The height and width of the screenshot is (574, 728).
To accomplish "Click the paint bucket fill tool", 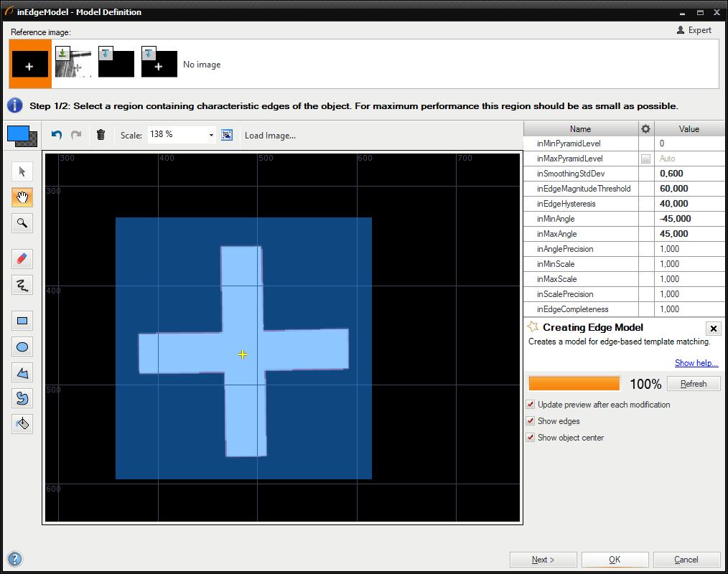I will pyautogui.click(x=22, y=423).
